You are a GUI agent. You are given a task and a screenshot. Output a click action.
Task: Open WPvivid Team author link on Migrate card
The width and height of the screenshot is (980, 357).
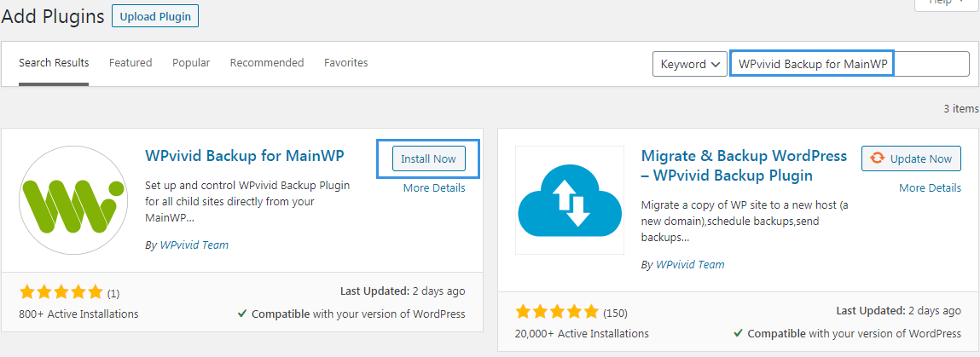pyautogui.click(x=690, y=265)
